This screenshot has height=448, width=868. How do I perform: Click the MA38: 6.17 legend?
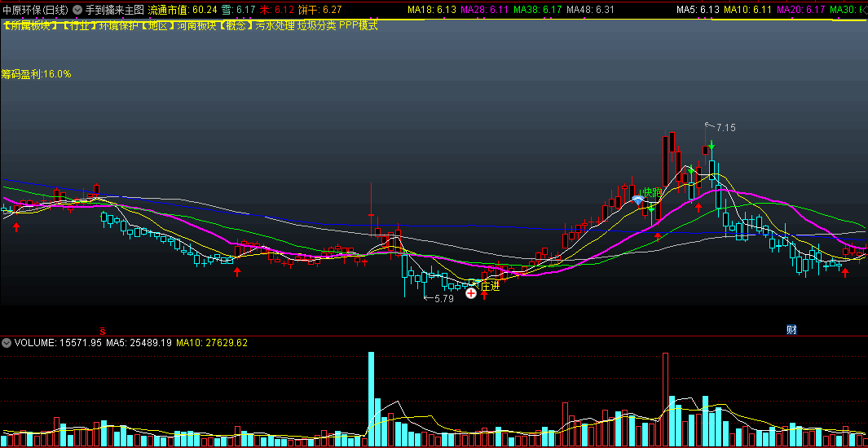tap(538, 10)
